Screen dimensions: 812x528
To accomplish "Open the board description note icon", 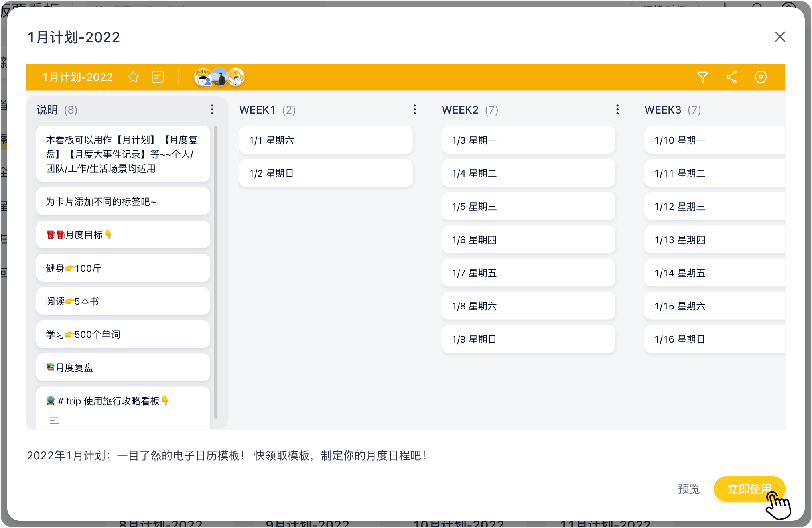I will (x=158, y=77).
